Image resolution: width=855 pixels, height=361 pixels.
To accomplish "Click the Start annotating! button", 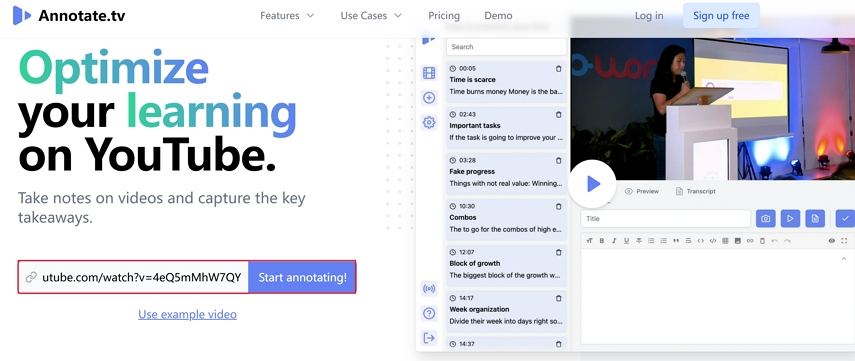I will click(302, 278).
